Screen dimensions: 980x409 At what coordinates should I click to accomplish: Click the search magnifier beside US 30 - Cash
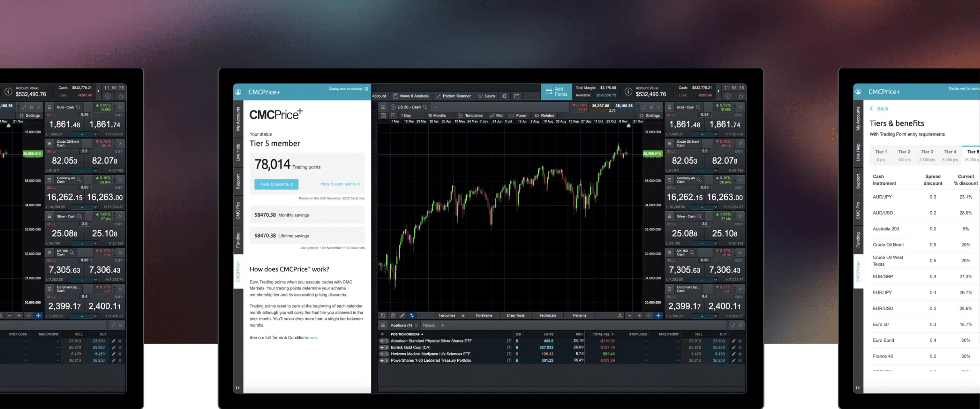(x=425, y=107)
